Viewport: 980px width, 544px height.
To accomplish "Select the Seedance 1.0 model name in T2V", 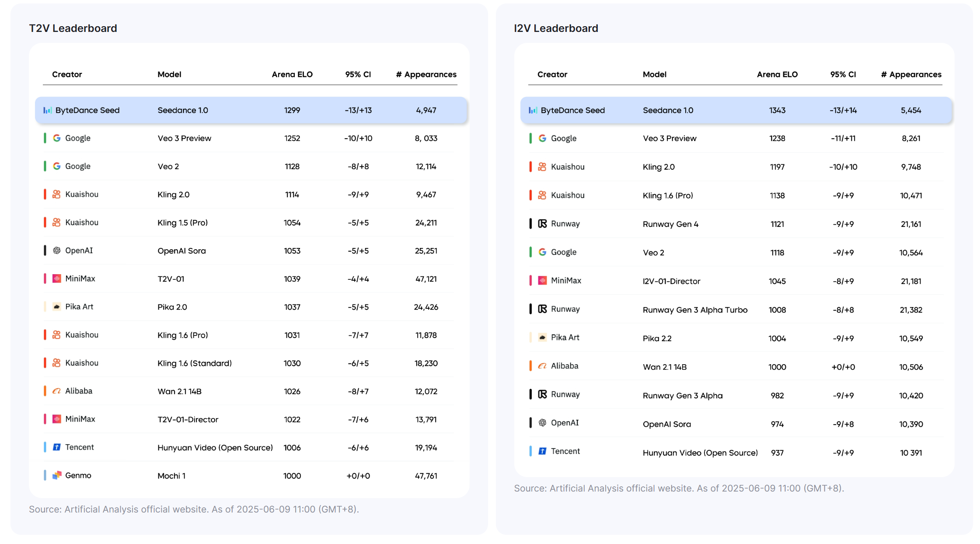I will (183, 110).
